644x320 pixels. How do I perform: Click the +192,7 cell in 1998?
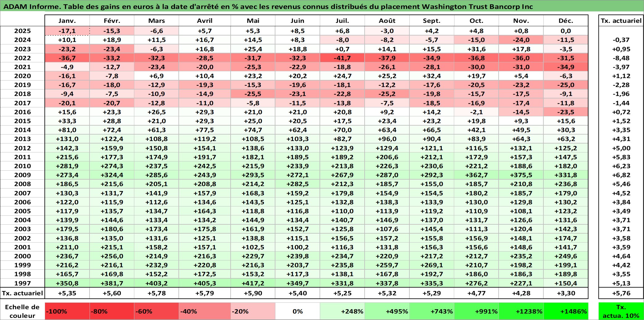(432, 274)
